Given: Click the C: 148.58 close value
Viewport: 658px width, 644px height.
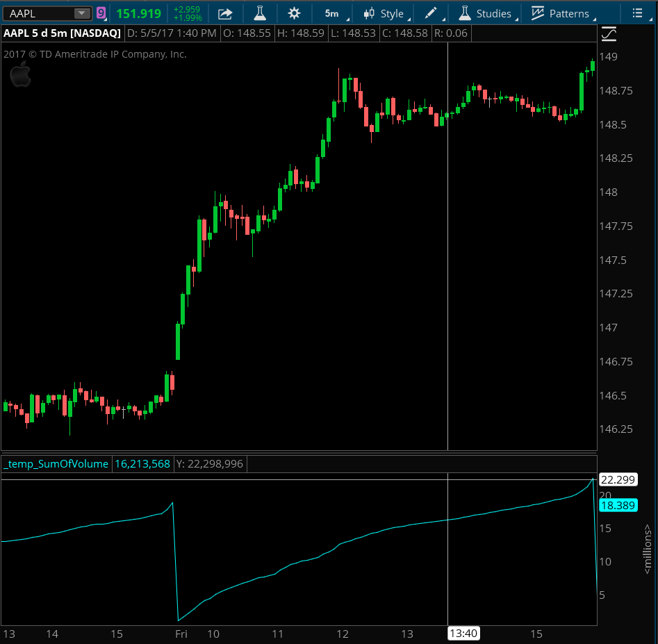Looking at the screenshot, I should [405, 33].
